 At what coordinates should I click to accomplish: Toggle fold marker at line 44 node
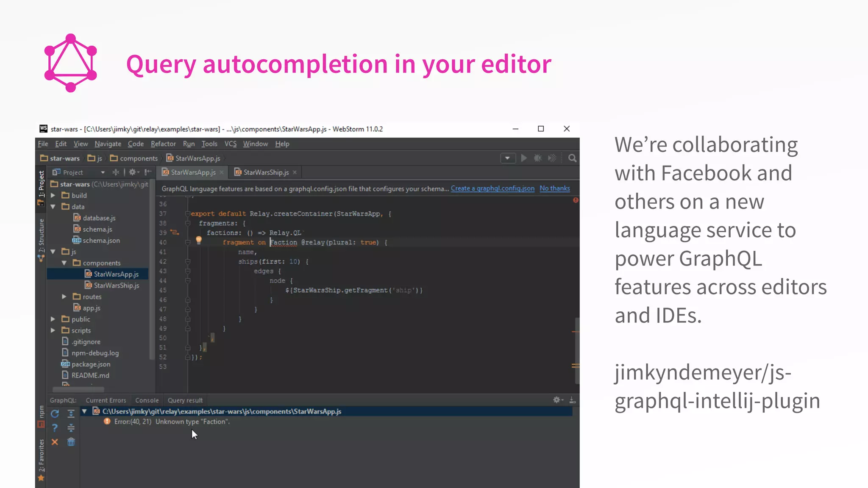(187, 280)
